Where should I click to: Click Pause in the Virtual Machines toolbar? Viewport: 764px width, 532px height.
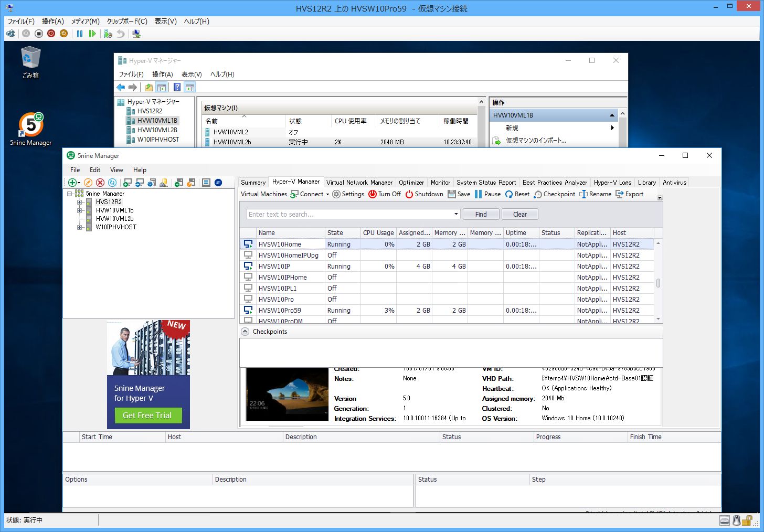[x=487, y=194]
